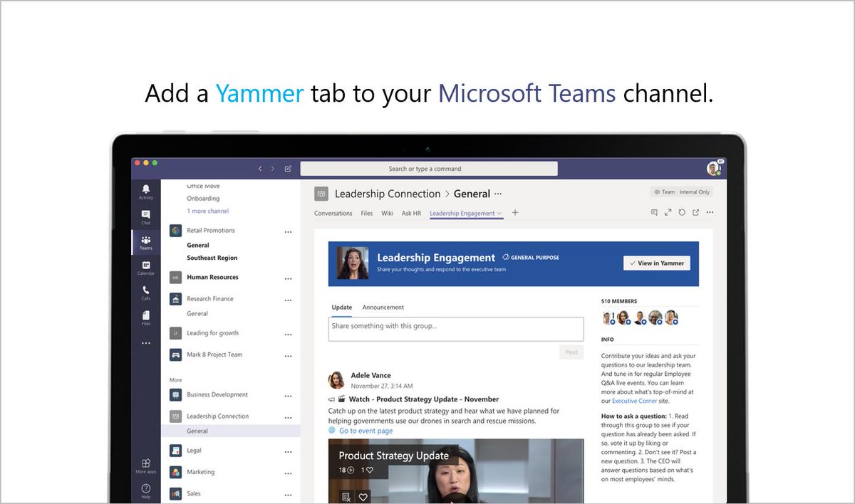Click the Leadership Connection breadcrumb title
The height and width of the screenshot is (504, 855).
tap(388, 194)
